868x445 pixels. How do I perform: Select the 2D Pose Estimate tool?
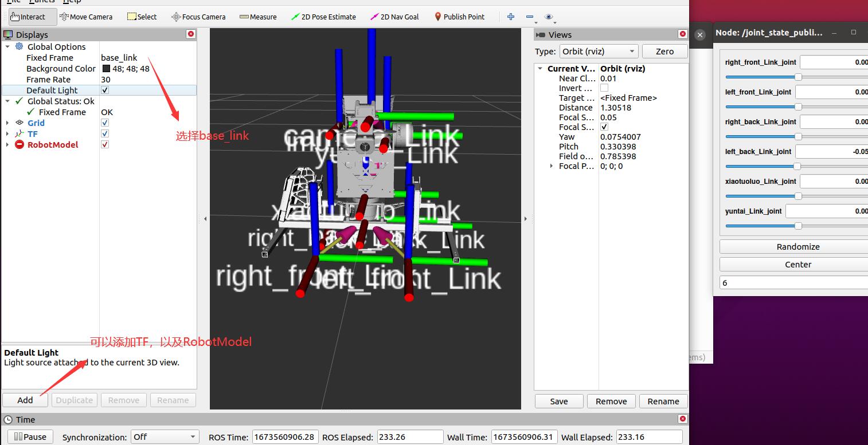pyautogui.click(x=323, y=17)
